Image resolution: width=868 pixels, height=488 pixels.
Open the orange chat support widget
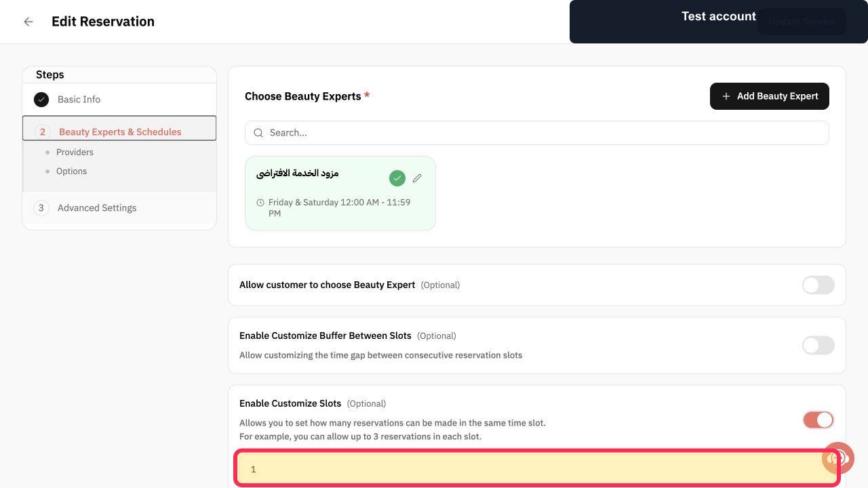pyautogui.click(x=838, y=458)
